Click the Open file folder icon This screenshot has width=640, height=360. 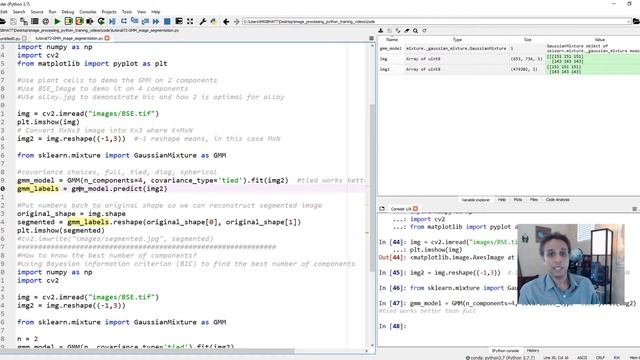coord(2,21)
